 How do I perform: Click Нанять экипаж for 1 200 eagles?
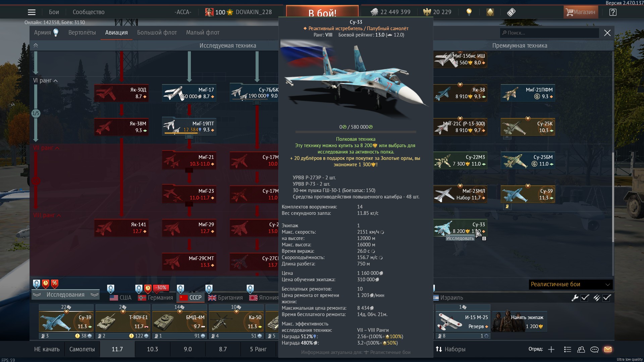[x=520, y=322]
